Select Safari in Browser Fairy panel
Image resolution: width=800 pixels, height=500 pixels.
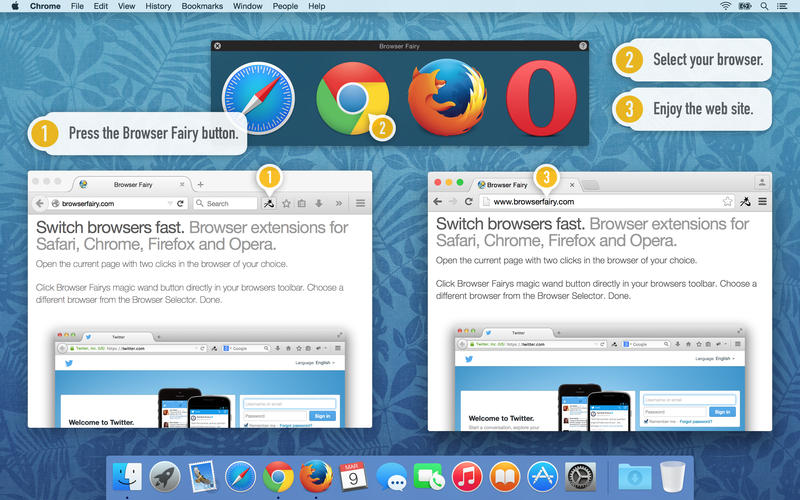[258, 98]
